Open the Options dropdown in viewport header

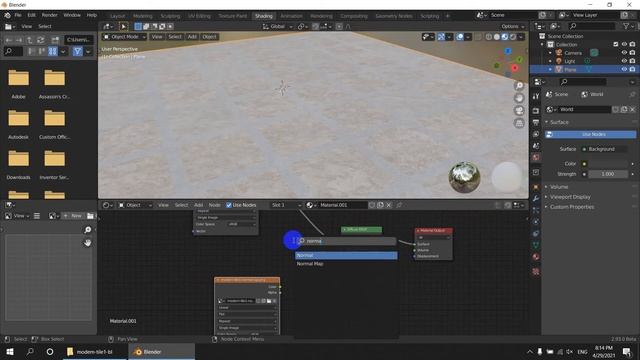pos(513,27)
